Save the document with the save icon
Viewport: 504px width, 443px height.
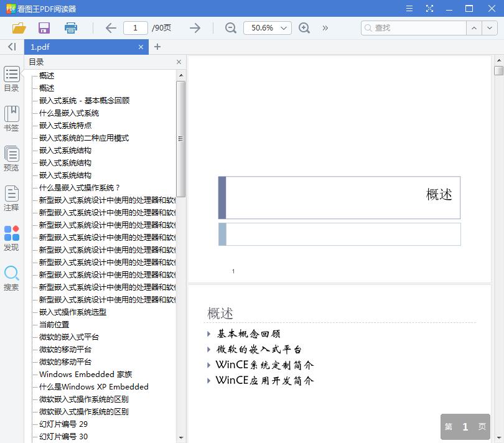tap(44, 28)
